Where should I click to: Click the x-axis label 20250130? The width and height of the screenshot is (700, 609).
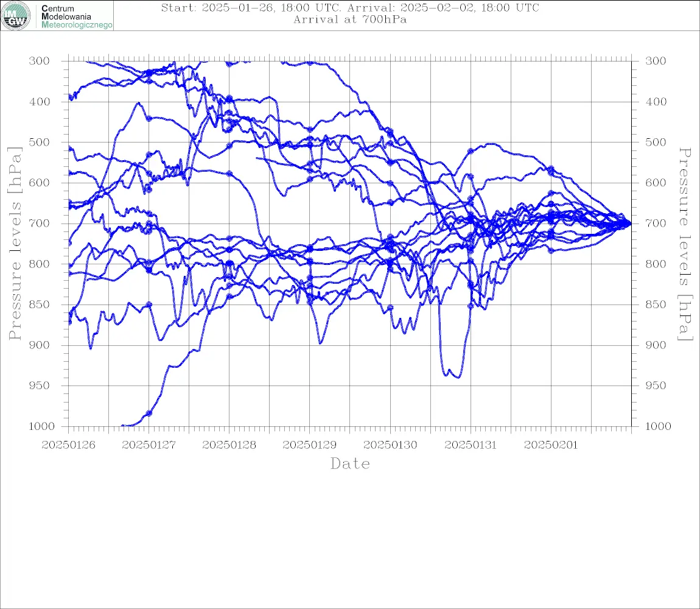pos(390,445)
